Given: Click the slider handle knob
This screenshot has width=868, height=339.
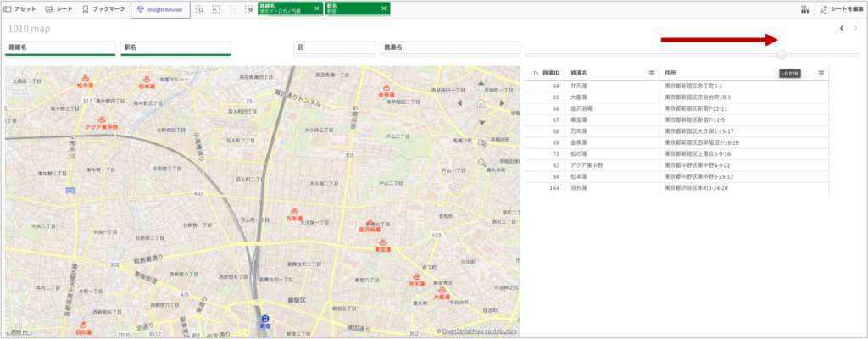Looking at the screenshot, I should [x=781, y=54].
